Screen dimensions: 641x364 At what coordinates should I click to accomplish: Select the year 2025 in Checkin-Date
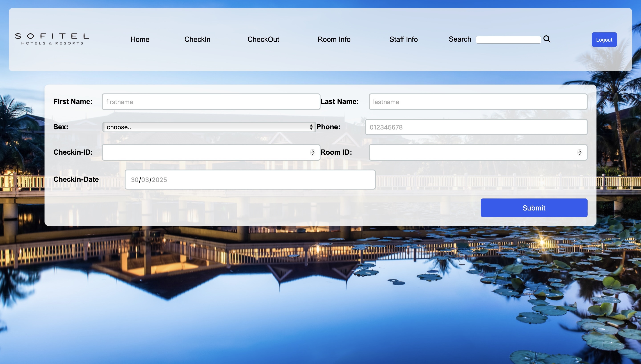click(x=159, y=180)
